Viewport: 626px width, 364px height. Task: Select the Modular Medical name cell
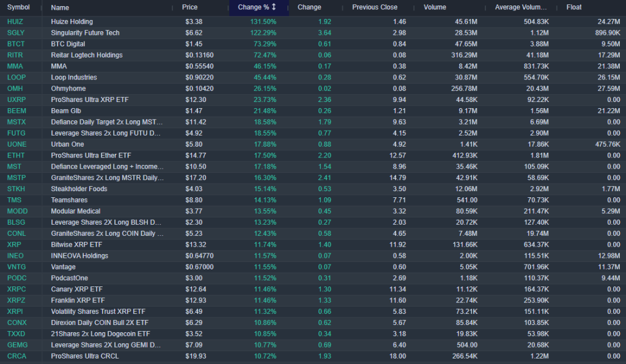coord(75,211)
